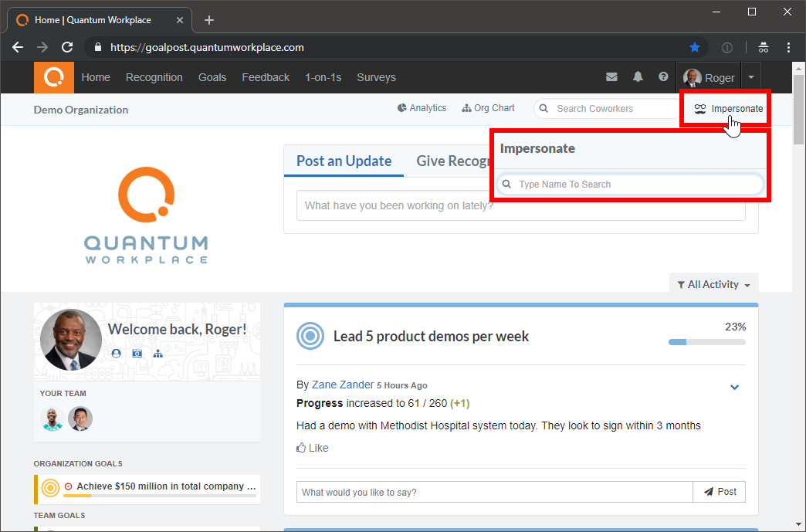Focus the Search Coworkers field
Screen dimensions: 806x532
click(x=608, y=108)
